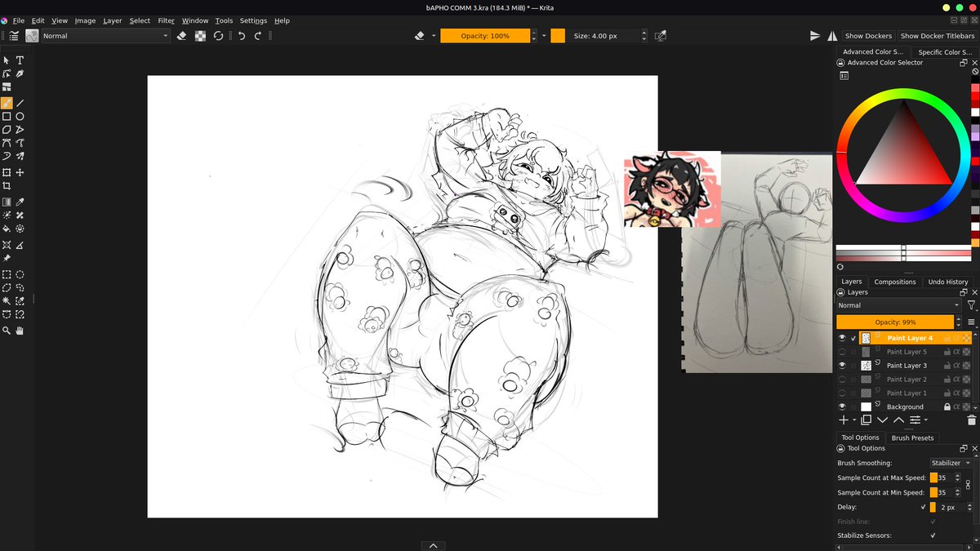Toggle visibility of the Background layer
980x551 pixels.
pos(842,407)
